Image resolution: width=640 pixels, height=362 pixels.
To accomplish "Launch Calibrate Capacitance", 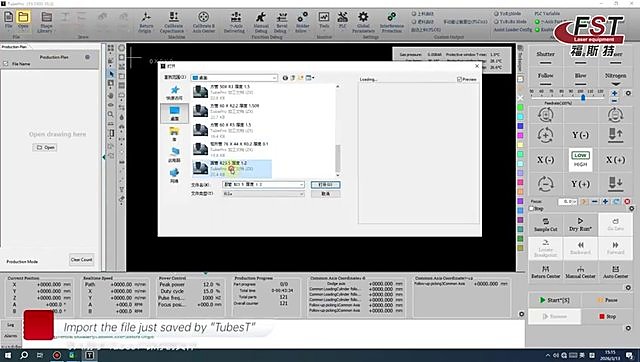I will 172,22.
